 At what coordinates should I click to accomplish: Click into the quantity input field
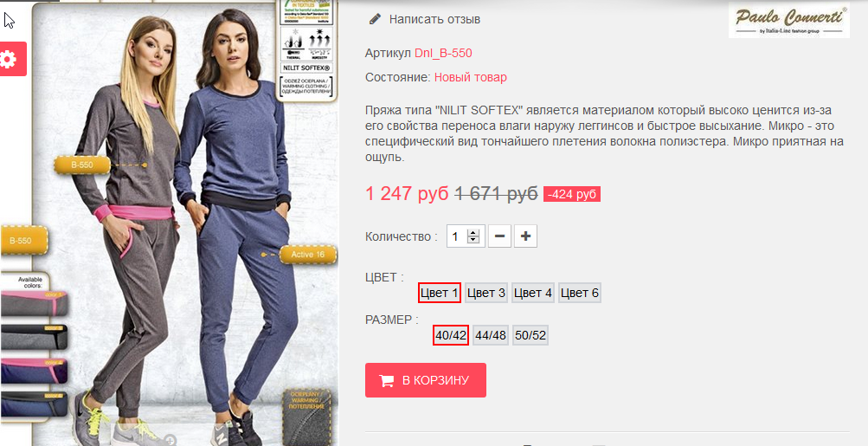466,236
